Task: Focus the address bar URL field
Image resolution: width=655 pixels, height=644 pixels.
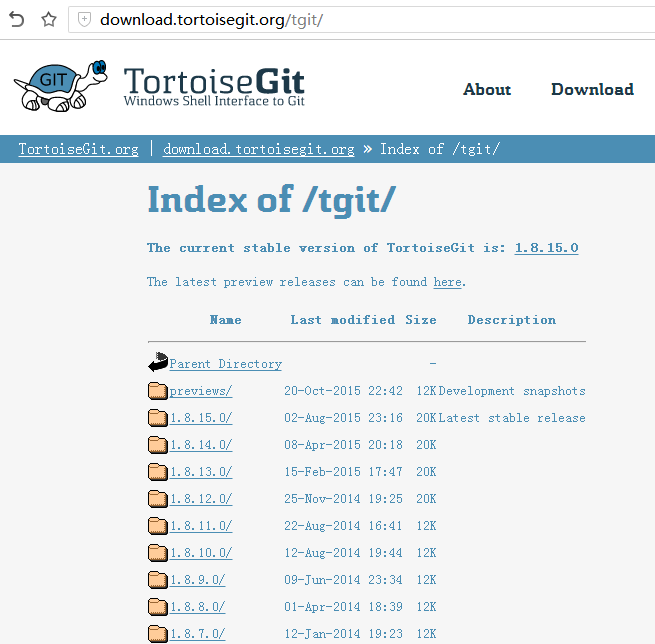Action: click(x=361, y=20)
